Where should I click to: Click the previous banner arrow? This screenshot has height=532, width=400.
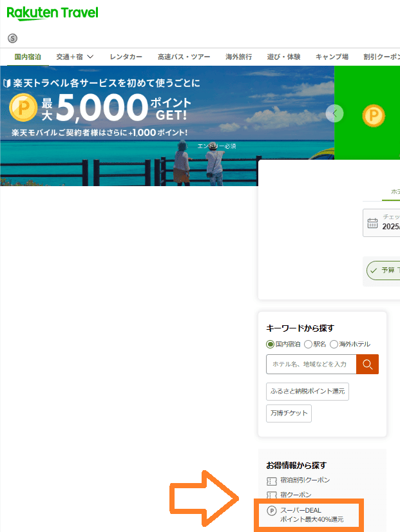click(334, 113)
